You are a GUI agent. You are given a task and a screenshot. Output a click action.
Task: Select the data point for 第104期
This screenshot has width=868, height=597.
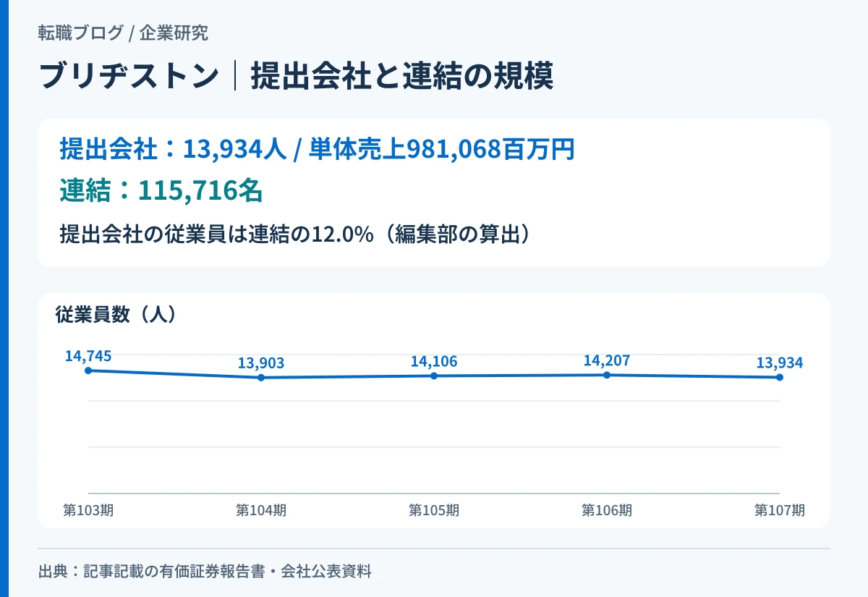click(261, 378)
